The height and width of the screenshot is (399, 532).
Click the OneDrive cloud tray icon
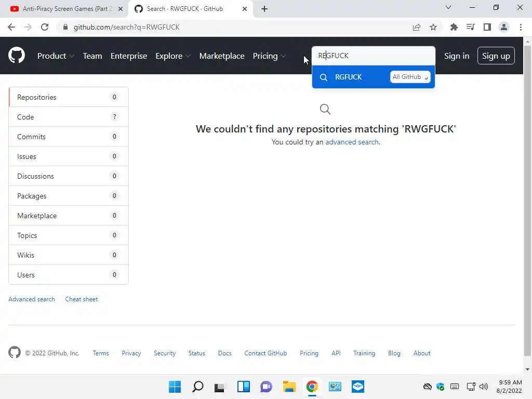click(428, 387)
